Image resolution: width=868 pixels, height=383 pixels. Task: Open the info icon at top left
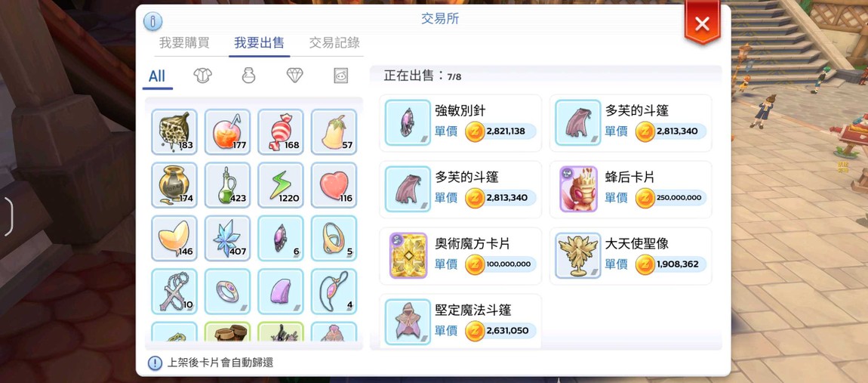click(x=152, y=21)
